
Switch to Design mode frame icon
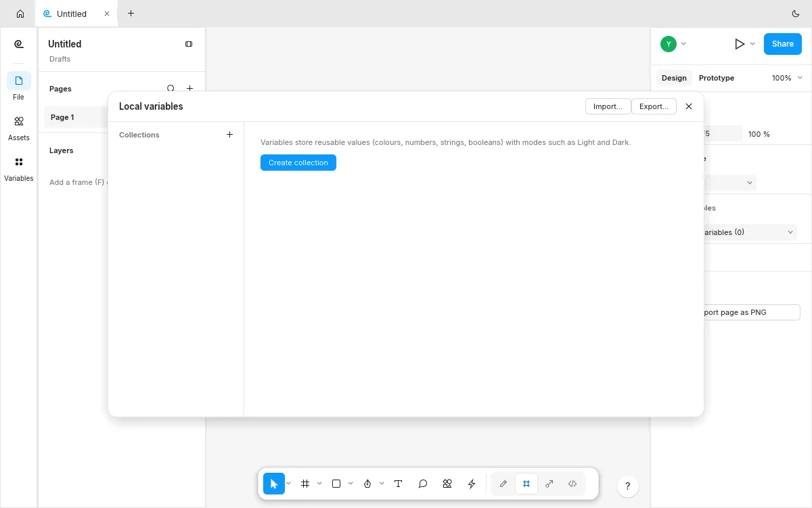[526, 484]
